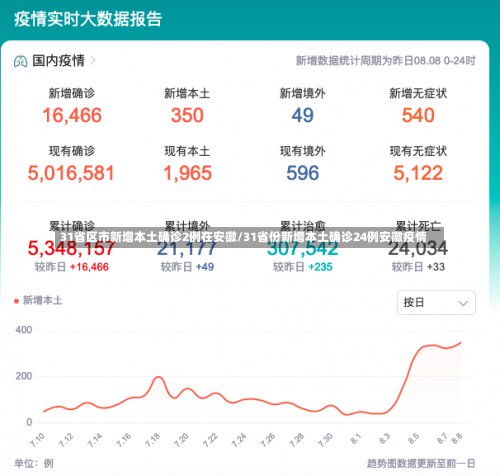Click the 8.5 x-axis date label
Image resolution: width=500 pixels, height=476 pixels.
413,439
